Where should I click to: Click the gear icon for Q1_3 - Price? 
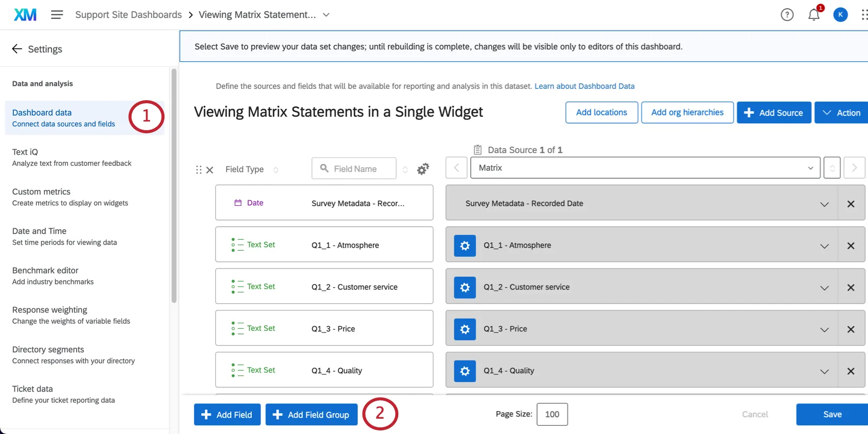point(465,329)
